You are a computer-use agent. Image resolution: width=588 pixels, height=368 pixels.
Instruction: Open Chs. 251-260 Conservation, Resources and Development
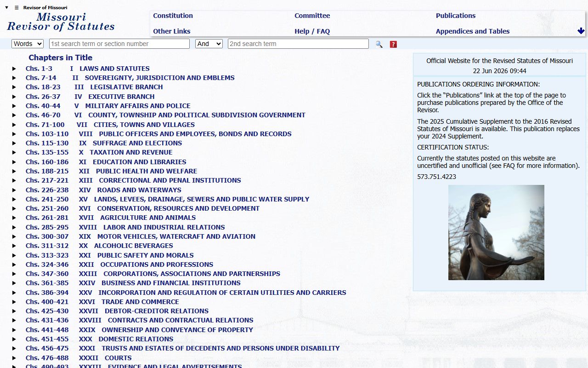[142, 208]
